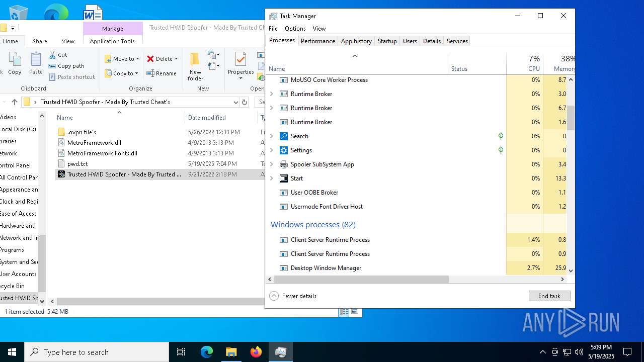The width and height of the screenshot is (644, 362).
Task: Click the Task Manager horizontal scrollbar
Action: coord(361,279)
